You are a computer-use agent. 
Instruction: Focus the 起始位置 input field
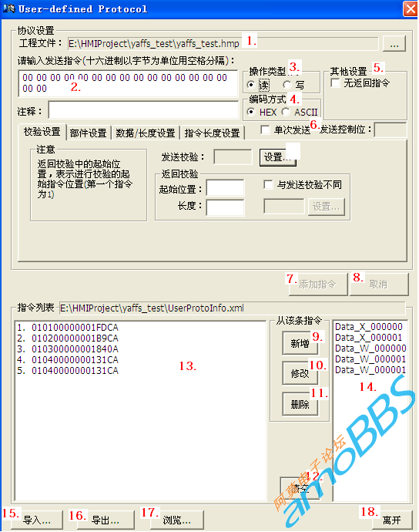225,187
